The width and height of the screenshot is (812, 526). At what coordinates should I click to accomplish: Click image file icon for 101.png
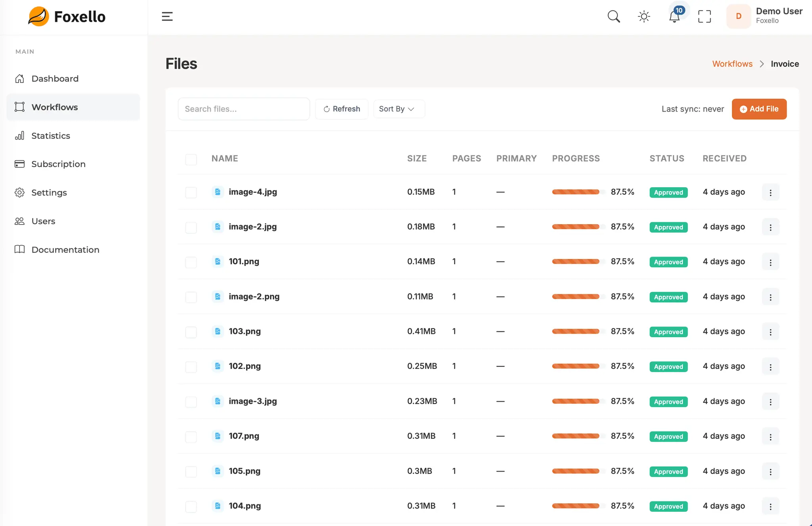click(x=218, y=261)
